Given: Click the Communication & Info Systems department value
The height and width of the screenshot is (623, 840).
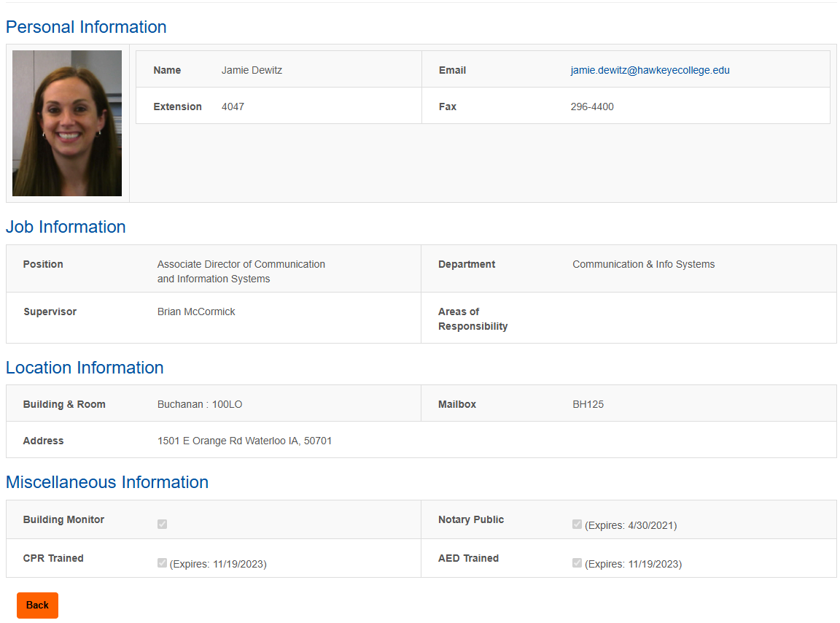Looking at the screenshot, I should 643,264.
